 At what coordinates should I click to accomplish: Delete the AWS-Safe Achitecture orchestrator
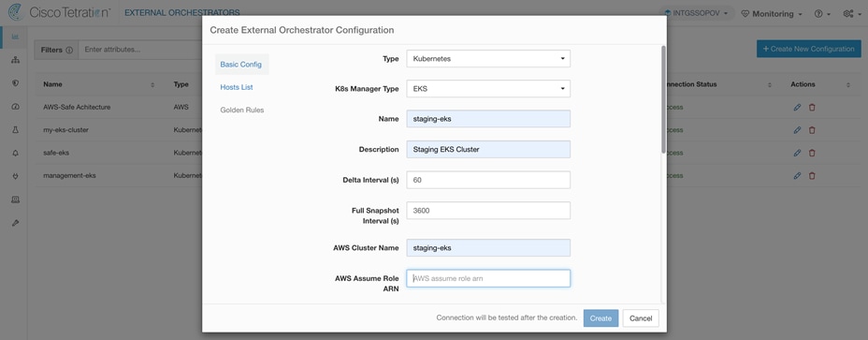(812, 107)
